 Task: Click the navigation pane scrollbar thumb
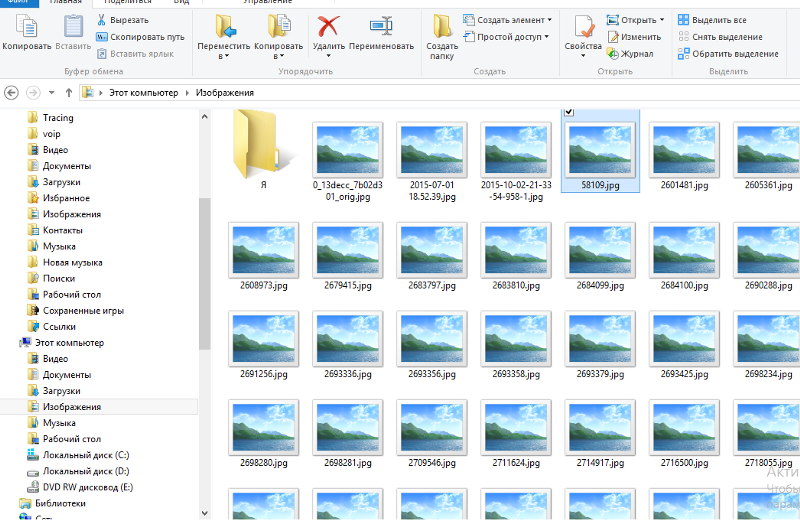(x=205, y=274)
